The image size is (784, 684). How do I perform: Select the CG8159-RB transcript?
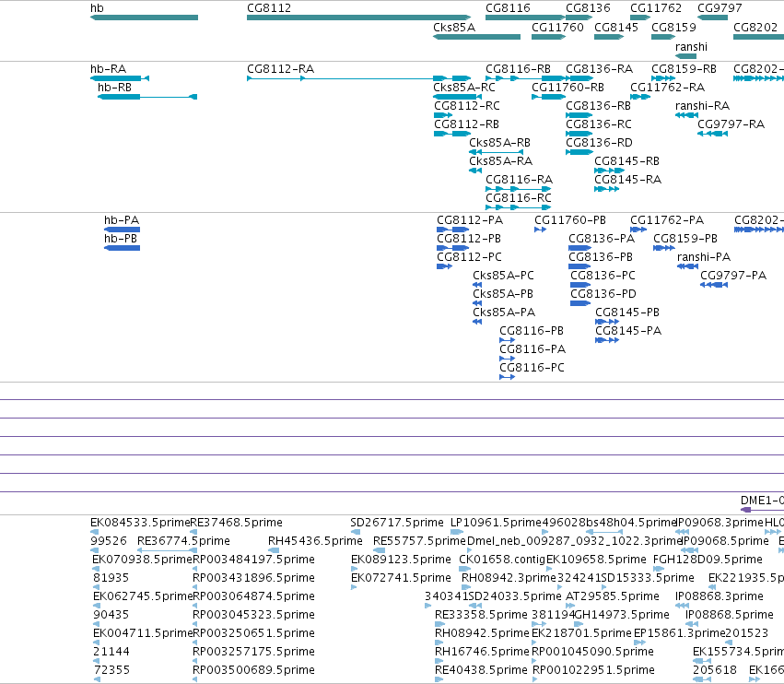tap(663, 78)
